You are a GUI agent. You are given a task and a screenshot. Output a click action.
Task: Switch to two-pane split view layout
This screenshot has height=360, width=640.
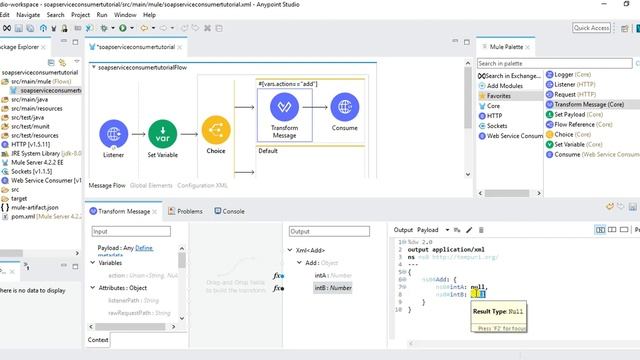[x=612, y=230]
